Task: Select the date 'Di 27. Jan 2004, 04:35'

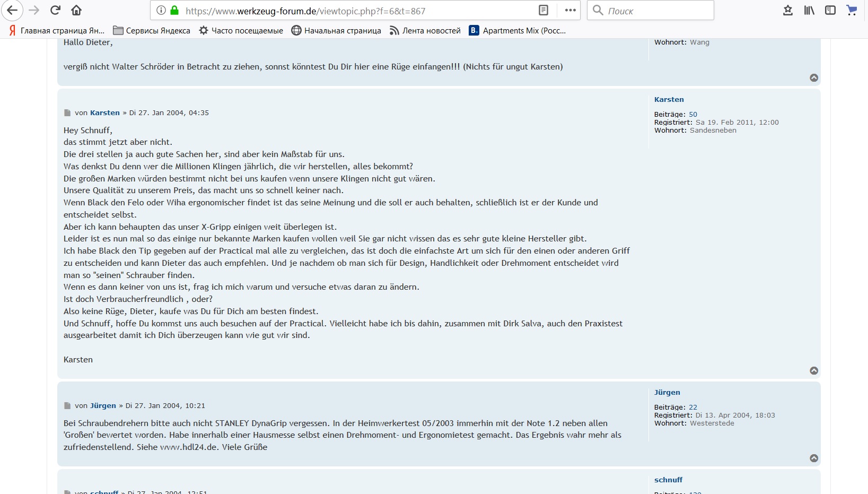Action: click(169, 113)
